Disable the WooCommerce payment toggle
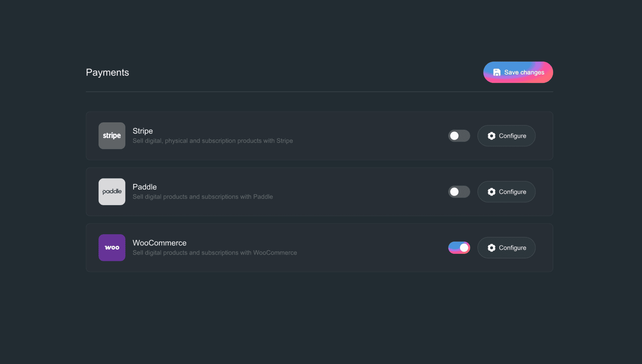The image size is (642, 364). point(459,248)
